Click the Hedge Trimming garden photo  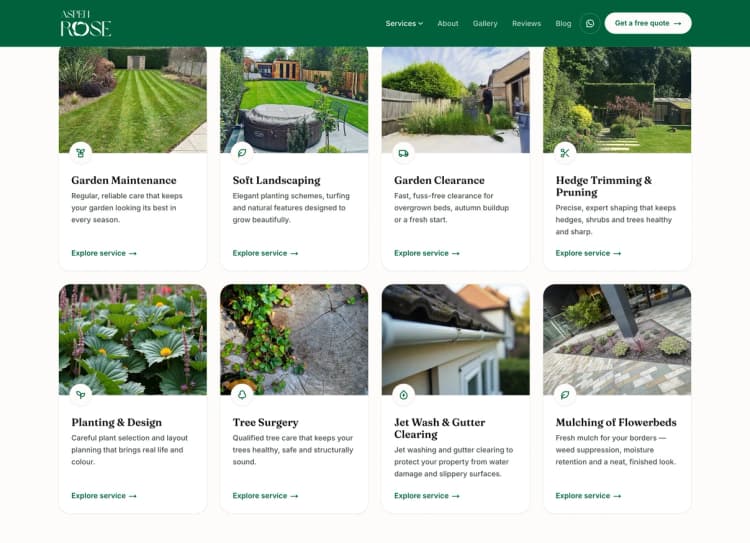(x=617, y=100)
